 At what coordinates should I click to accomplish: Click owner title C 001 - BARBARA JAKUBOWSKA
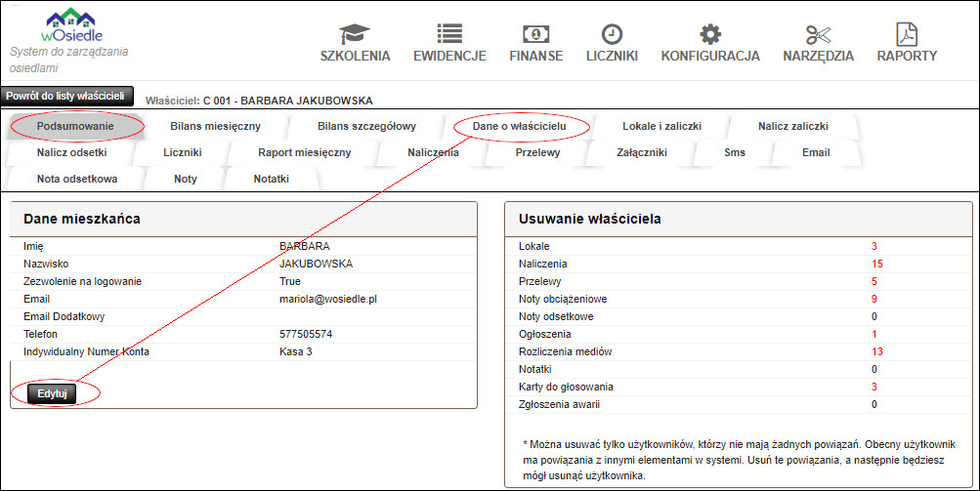(287, 101)
